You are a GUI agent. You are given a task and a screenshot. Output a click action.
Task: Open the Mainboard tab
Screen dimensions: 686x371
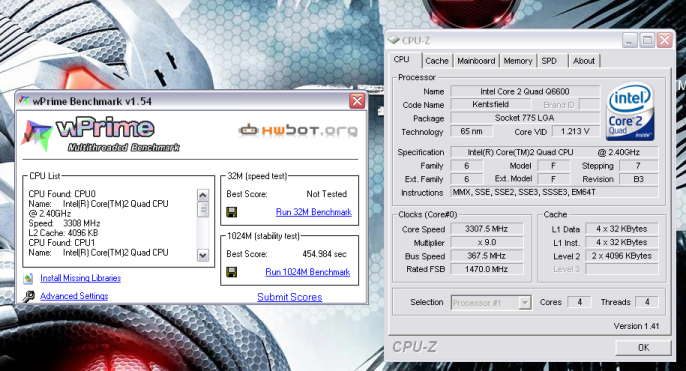[476, 61]
